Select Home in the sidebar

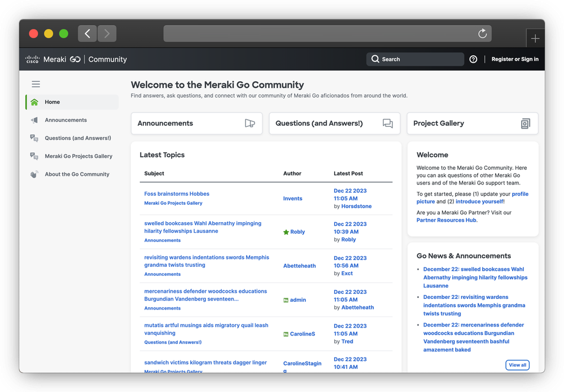[x=72, y=102]
